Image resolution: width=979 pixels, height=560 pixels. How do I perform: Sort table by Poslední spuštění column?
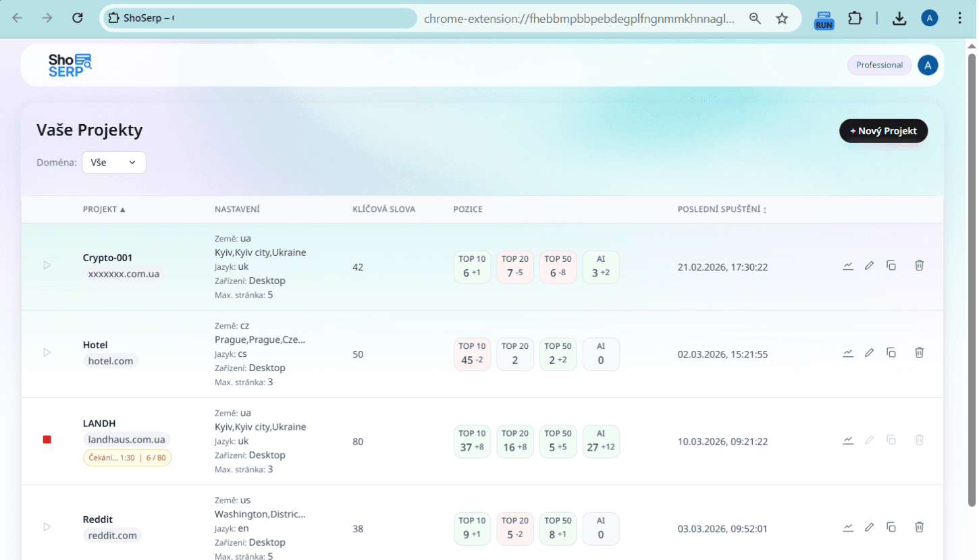point(722,209)
